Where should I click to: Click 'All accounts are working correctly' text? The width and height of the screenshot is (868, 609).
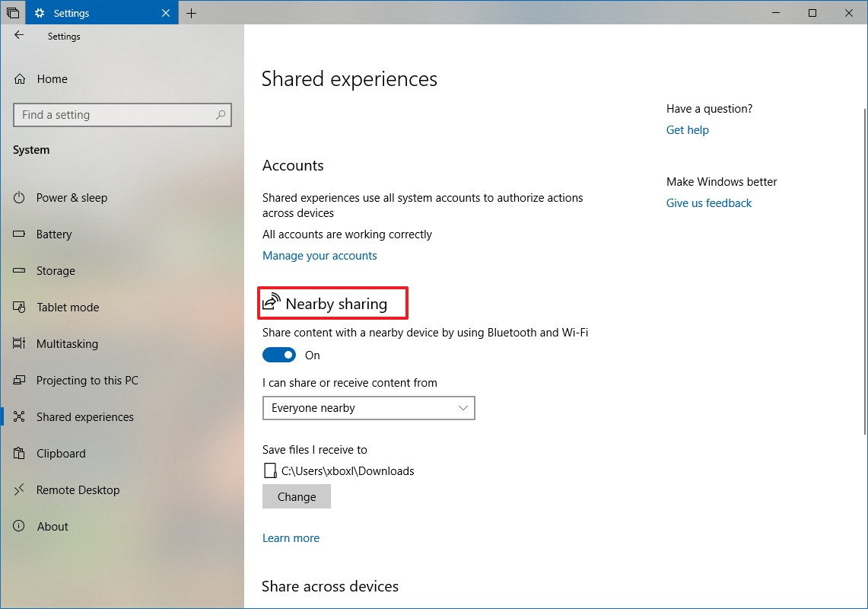pos(347,234)
